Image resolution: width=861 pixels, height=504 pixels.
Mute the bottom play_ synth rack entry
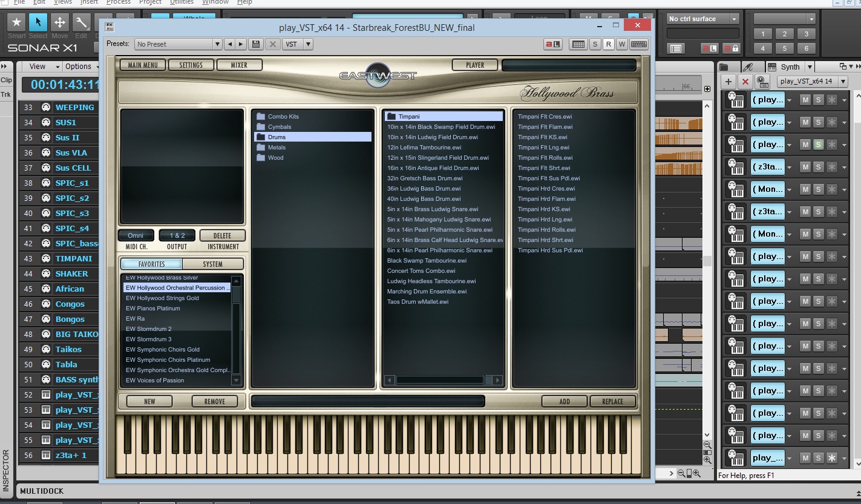pos(805,458)
